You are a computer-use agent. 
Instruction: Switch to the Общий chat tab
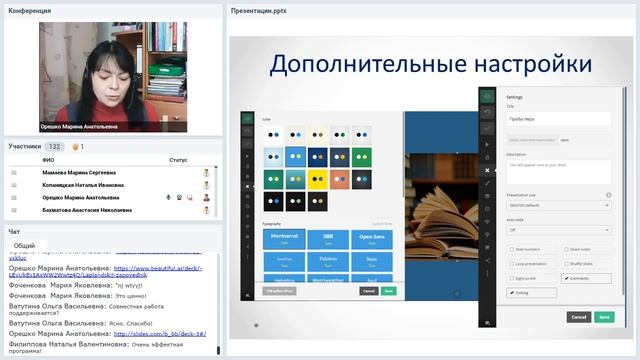coord(24,246)
